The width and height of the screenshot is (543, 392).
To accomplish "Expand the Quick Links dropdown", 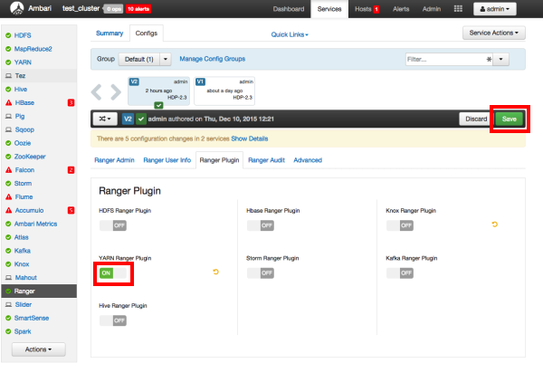I will point(290,34).
